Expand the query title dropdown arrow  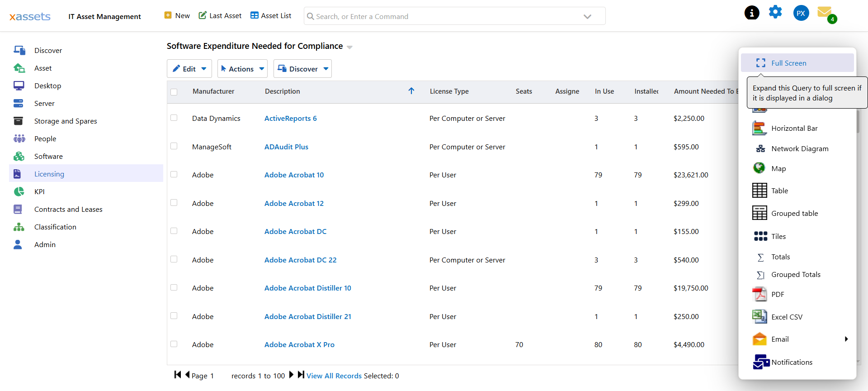tap(349, 47)
